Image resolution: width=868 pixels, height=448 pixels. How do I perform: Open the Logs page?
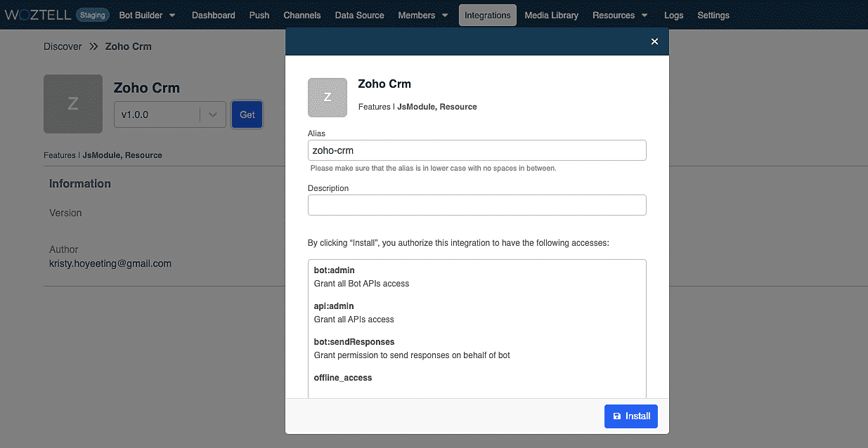(673, 15)
